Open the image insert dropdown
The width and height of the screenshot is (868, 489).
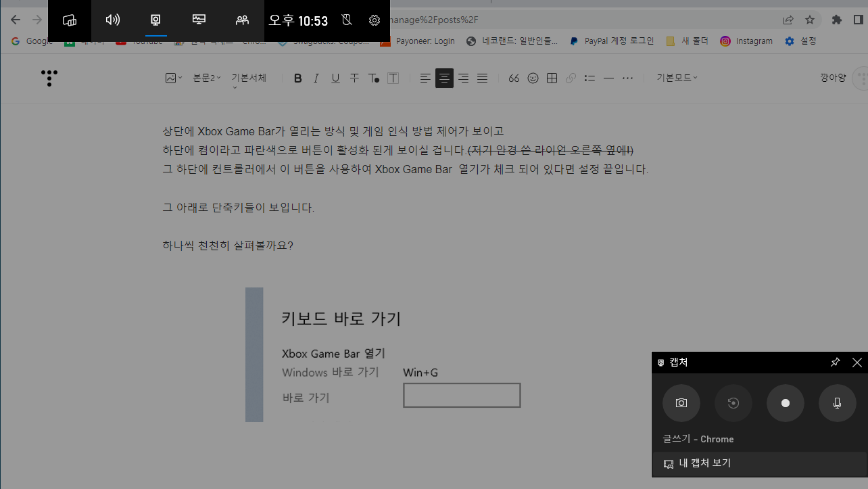coord(174,78)
